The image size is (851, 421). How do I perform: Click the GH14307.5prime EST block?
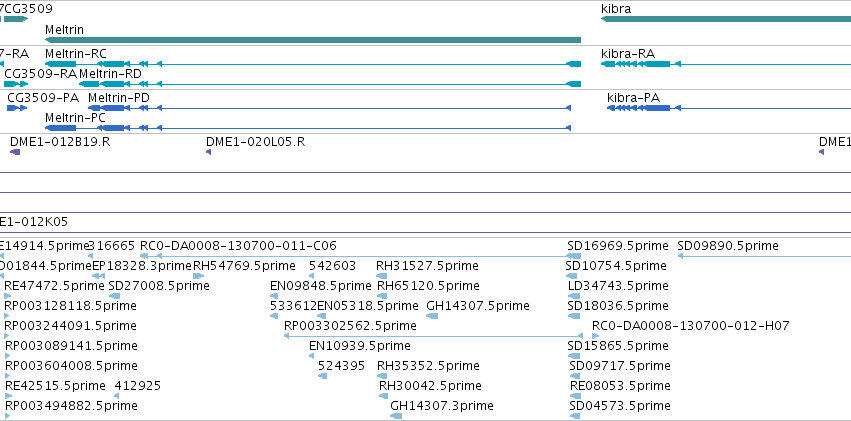point(432,316)
